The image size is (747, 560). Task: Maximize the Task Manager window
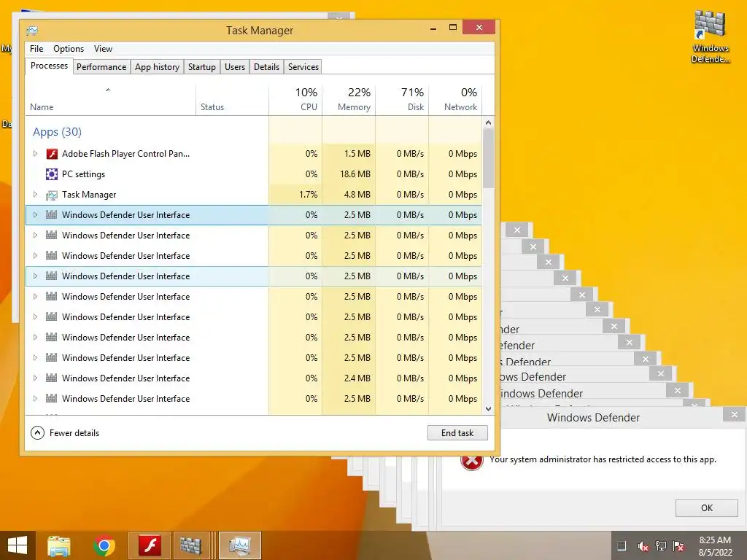453,28
